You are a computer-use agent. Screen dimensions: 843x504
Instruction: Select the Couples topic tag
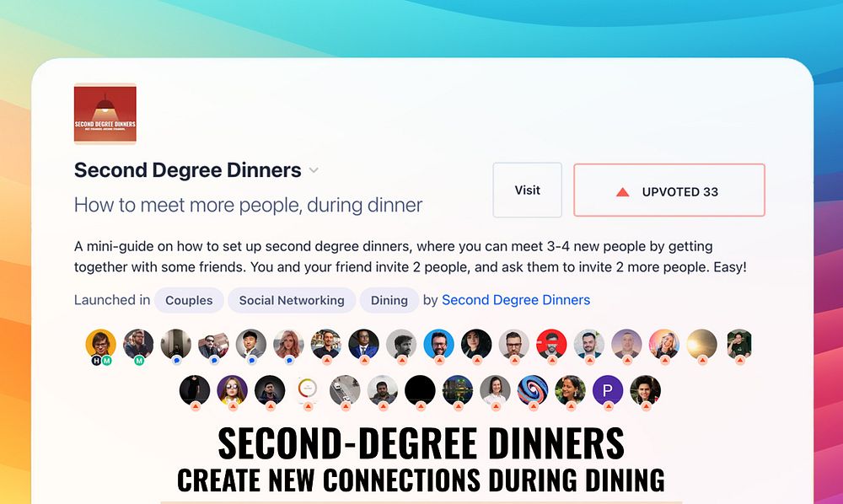pyautogui.click(x=189, y=300)
